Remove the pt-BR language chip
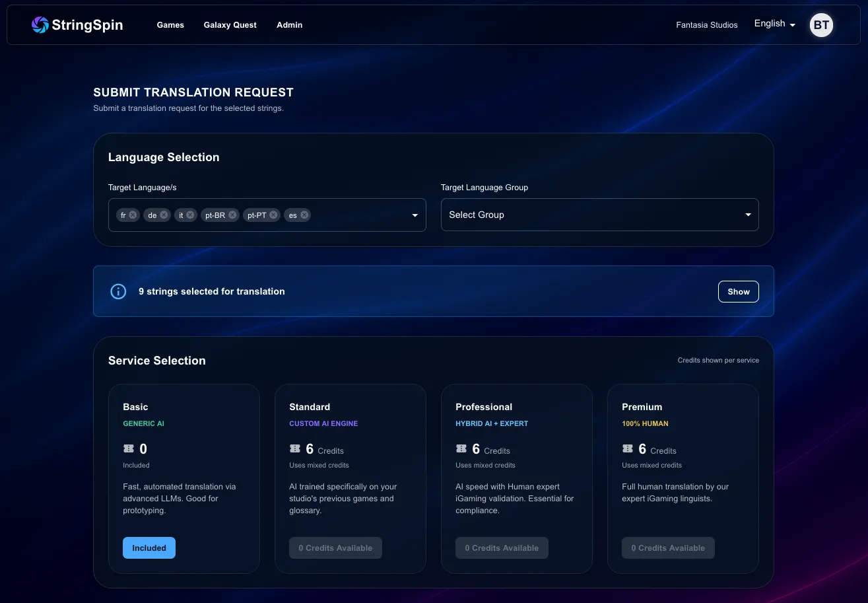This screenshot has width=868, height=603. coord(232,215)
